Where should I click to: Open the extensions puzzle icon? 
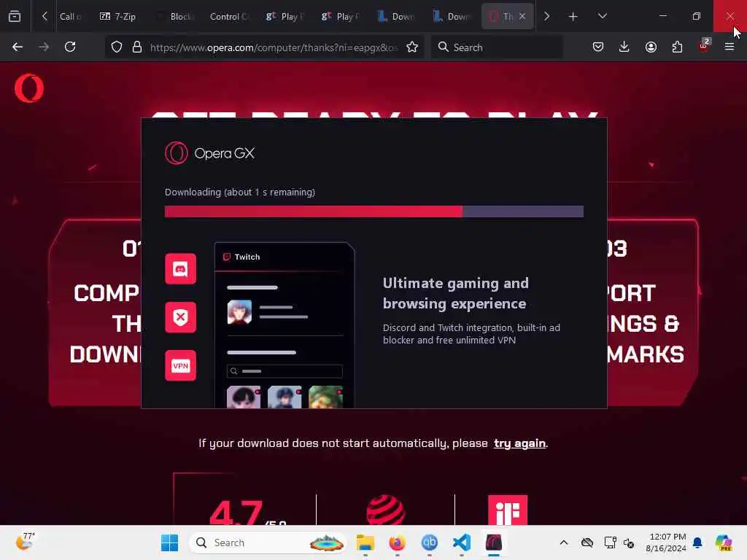coord(677,47)
